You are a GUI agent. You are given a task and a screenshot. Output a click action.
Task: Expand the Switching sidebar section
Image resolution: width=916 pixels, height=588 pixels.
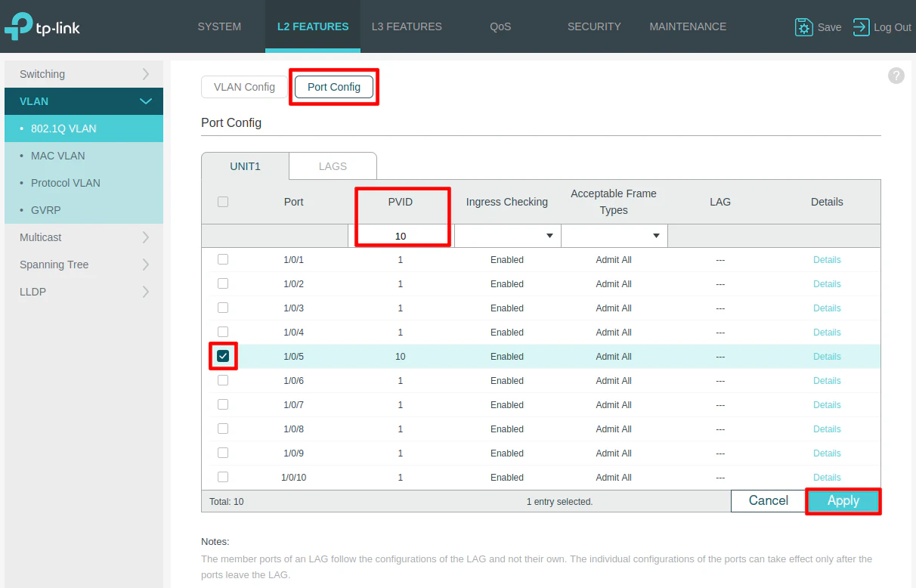(x=84, y=74)
